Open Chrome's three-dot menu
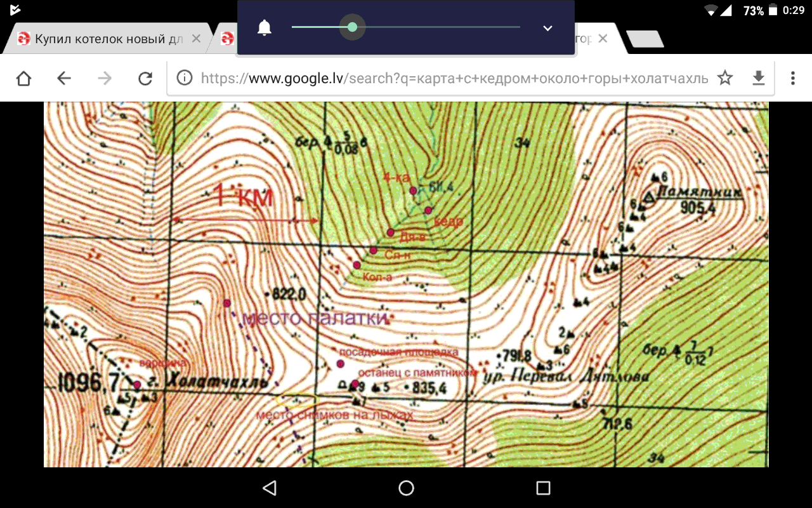This screenshot has height=508, width=812. (793, 78)
